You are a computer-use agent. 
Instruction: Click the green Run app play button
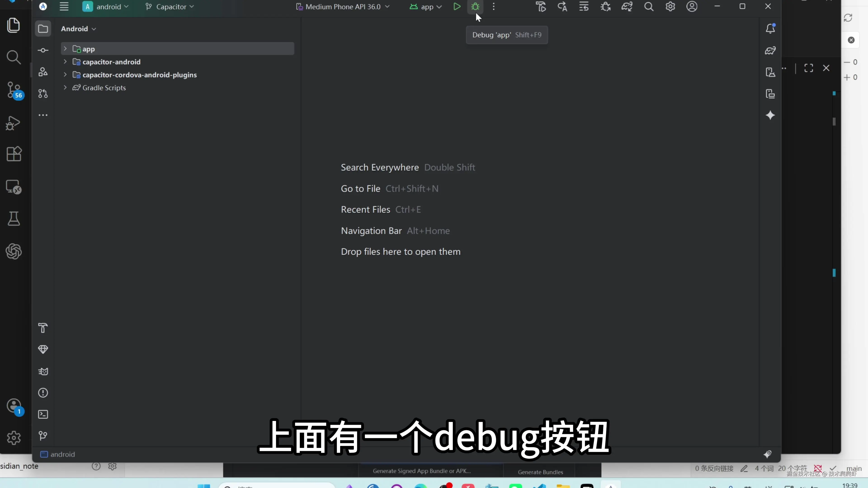pos(457,7)
